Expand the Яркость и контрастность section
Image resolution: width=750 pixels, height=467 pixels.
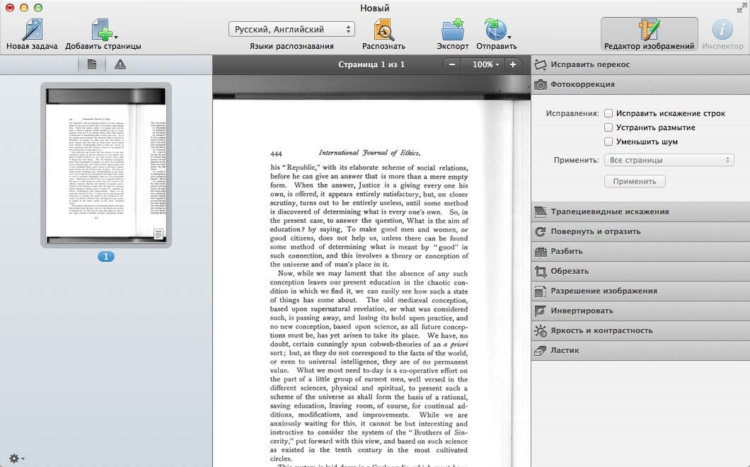[x=641, y=331]
